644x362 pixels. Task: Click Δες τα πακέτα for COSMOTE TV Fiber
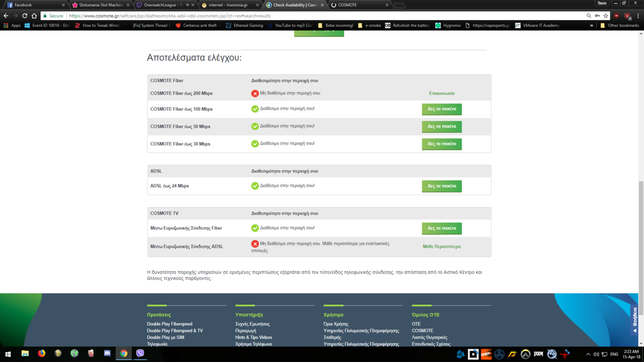point(442,228)
